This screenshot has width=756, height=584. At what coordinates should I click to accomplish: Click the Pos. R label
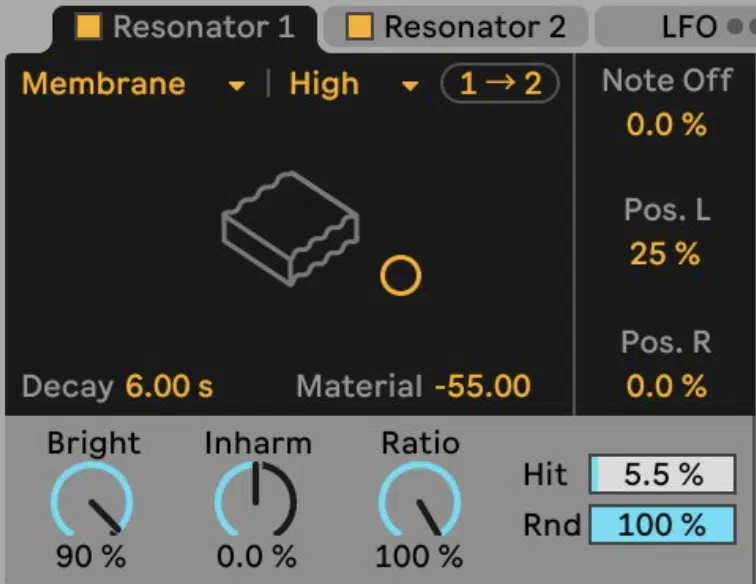click(x=666, y=342)
